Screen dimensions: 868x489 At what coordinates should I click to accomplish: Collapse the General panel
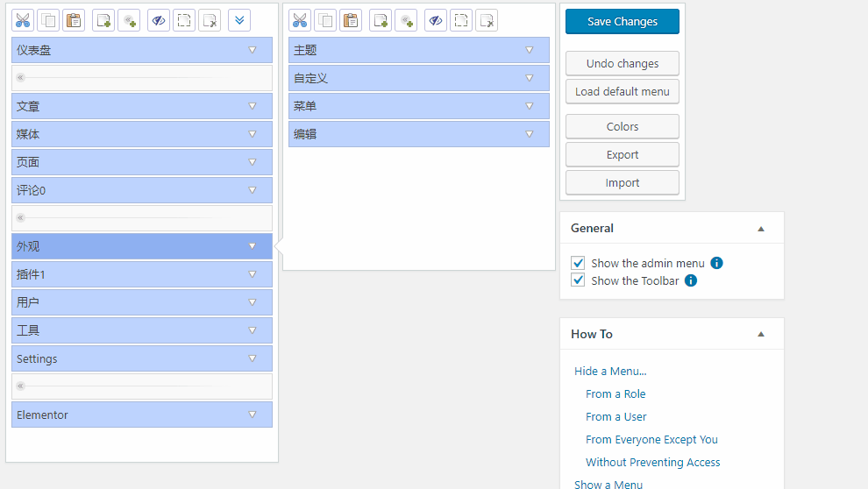point(760,229)
